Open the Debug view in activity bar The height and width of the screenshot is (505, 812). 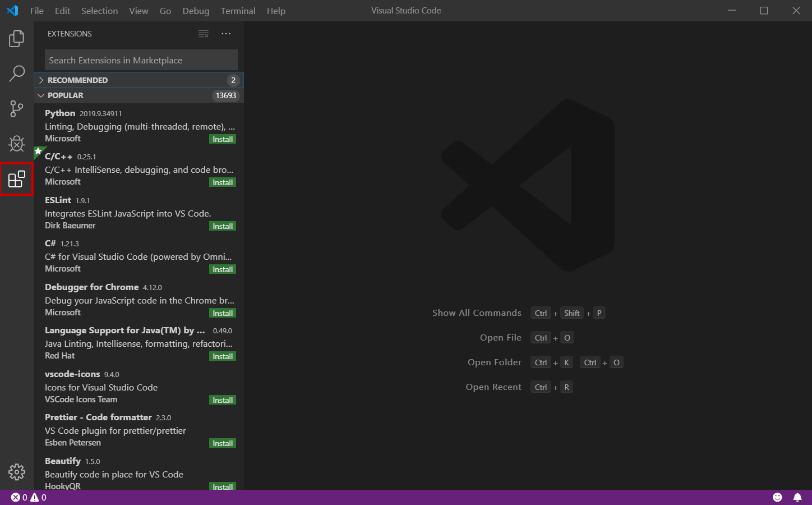(x=17, y=144)
